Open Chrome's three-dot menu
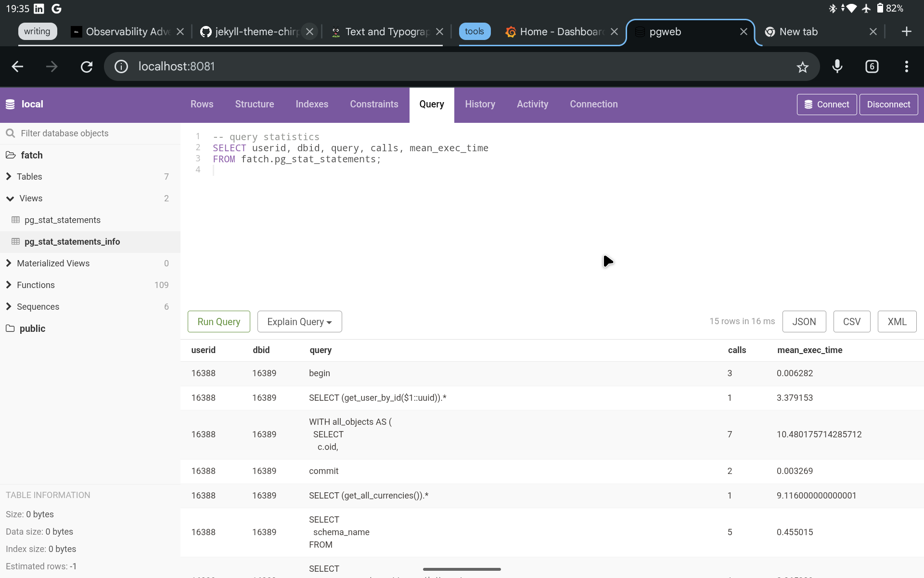924x578 pixels. point(906,66)
